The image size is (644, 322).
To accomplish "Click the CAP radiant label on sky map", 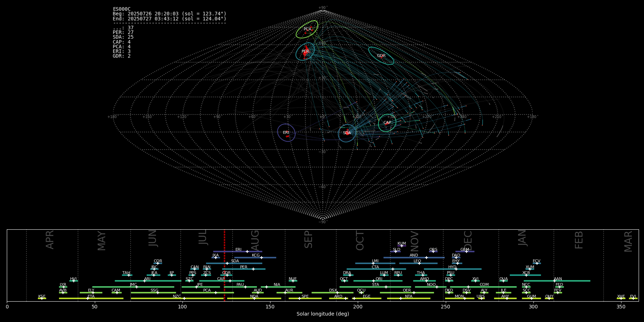I will [x=387, y=123].
